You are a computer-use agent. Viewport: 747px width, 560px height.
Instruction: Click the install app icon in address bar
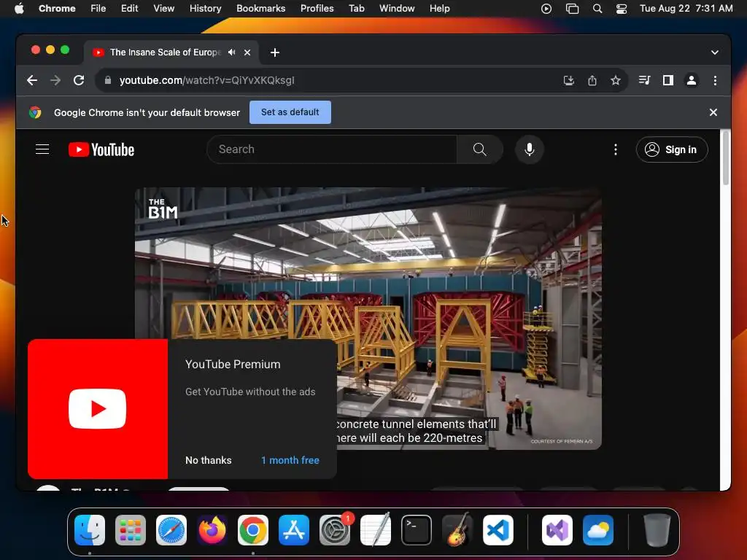coord(568,80)
